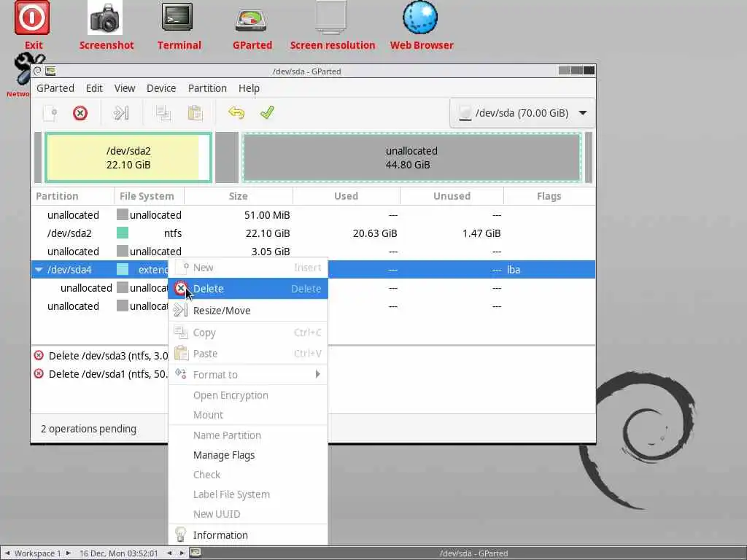The height and width of the screenshot is (560, 747).
Task: Select pending operation Delete /dev/sda1
Action: click(108, 374)
